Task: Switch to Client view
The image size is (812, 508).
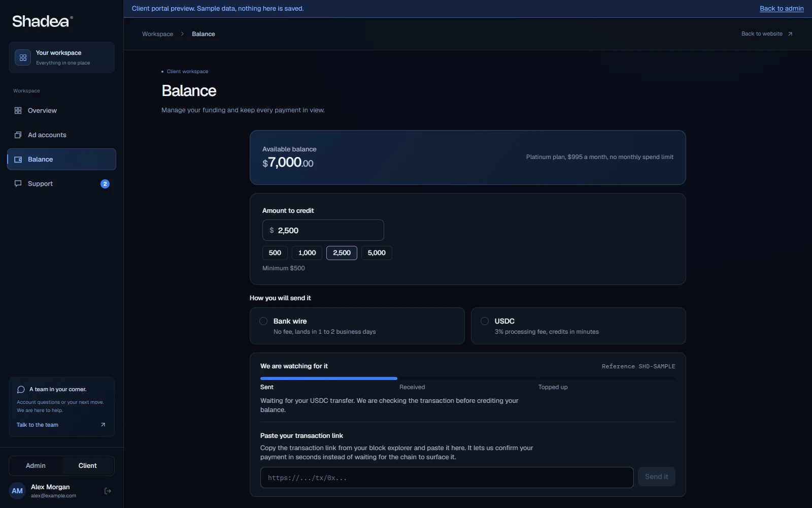Action: coord(87,466)
